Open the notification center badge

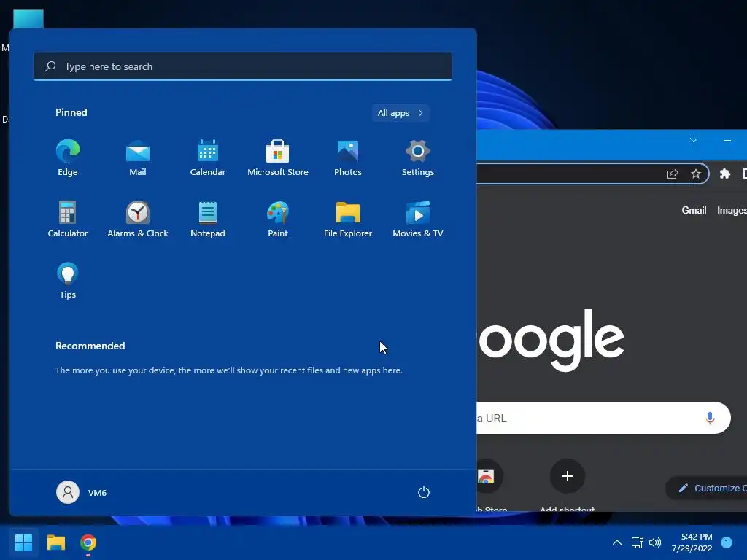tap(727, 542)
